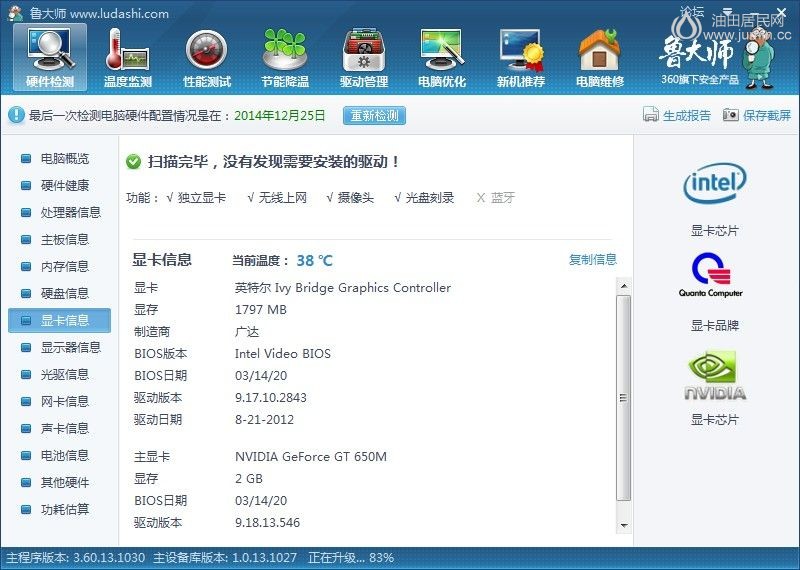Select 显卡信息 in sidebar
800x570 pixels.
click(59, 320)
